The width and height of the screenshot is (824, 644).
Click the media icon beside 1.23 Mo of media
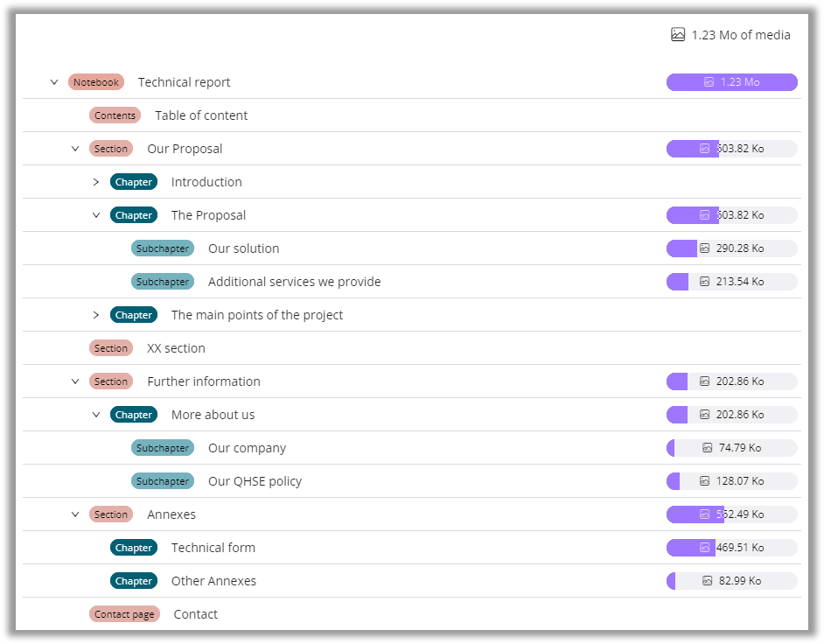[x=678, y=35]
